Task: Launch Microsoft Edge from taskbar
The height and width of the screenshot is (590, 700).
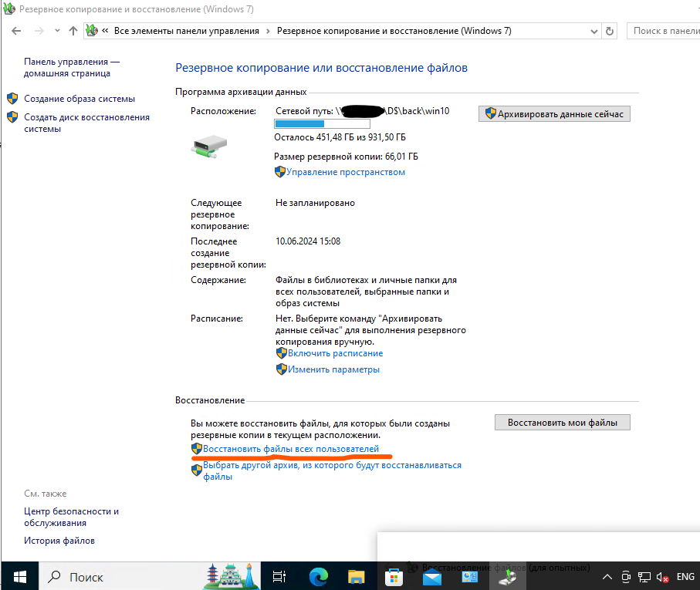Action: [x=318, y=577]
